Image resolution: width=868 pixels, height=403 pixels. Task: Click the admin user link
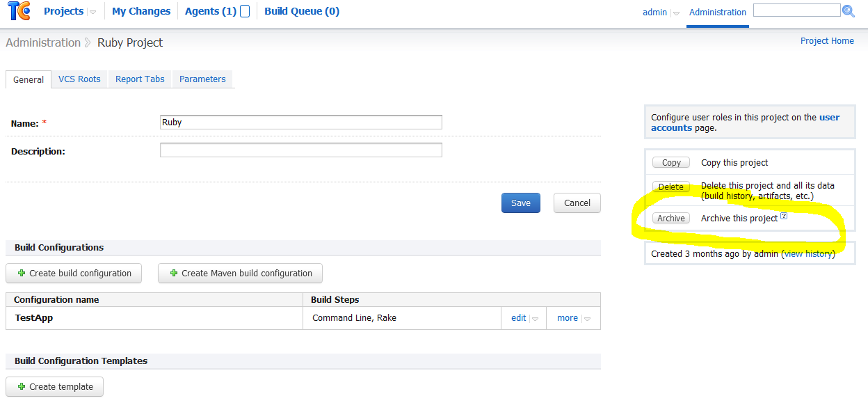click(654, 13)
